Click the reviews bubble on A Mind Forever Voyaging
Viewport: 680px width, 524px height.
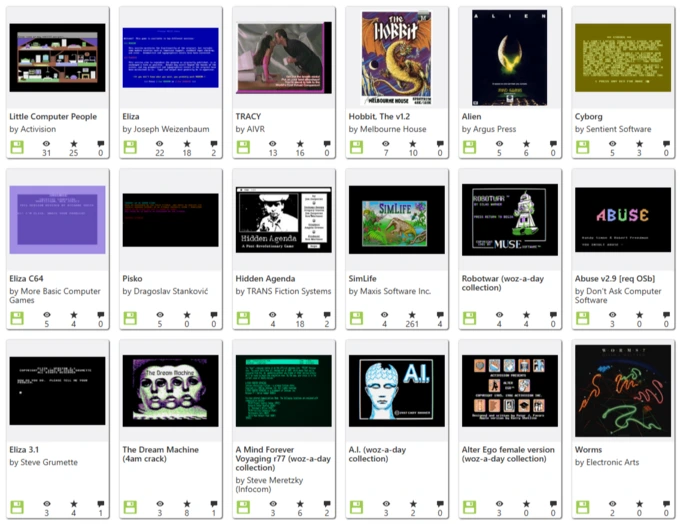click(x=327, y=504)
